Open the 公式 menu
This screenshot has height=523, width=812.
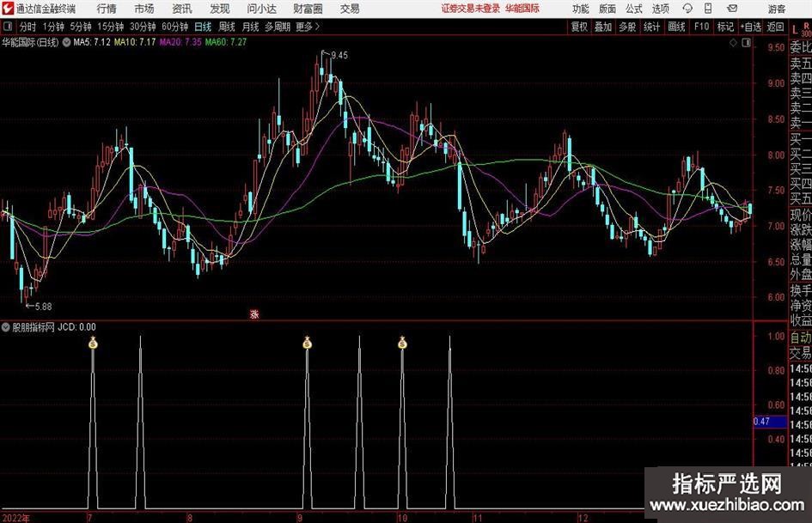tap(634, 9)
